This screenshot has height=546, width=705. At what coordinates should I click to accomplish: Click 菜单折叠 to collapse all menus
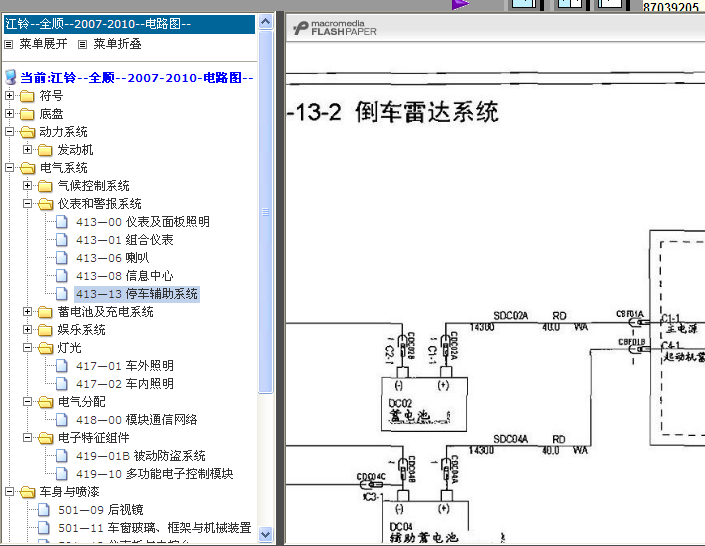pyautogui.click(x=117, y=44)
